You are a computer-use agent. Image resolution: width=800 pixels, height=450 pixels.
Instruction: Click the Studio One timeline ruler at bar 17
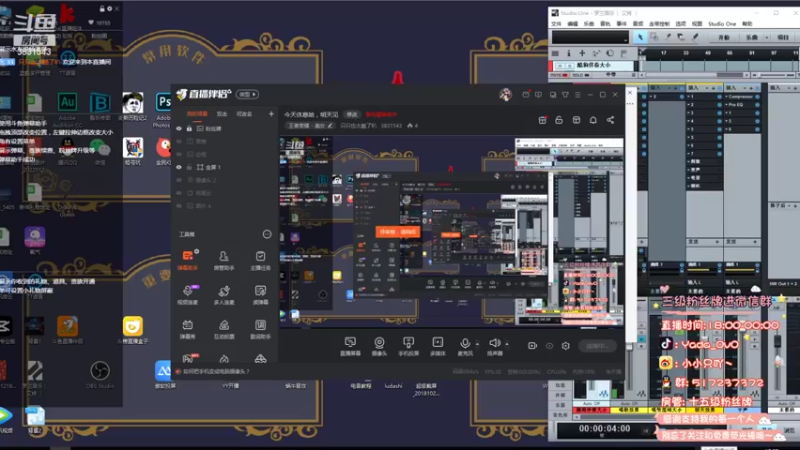click(663, 53)
